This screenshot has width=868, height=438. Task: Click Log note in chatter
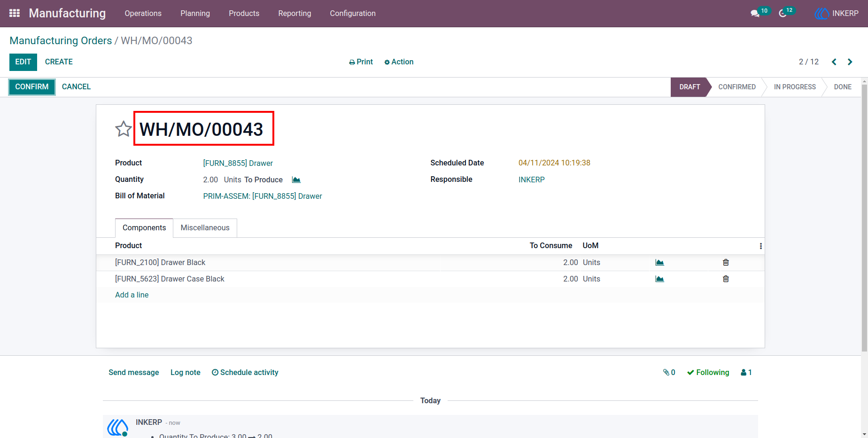(x=186, y=372)
